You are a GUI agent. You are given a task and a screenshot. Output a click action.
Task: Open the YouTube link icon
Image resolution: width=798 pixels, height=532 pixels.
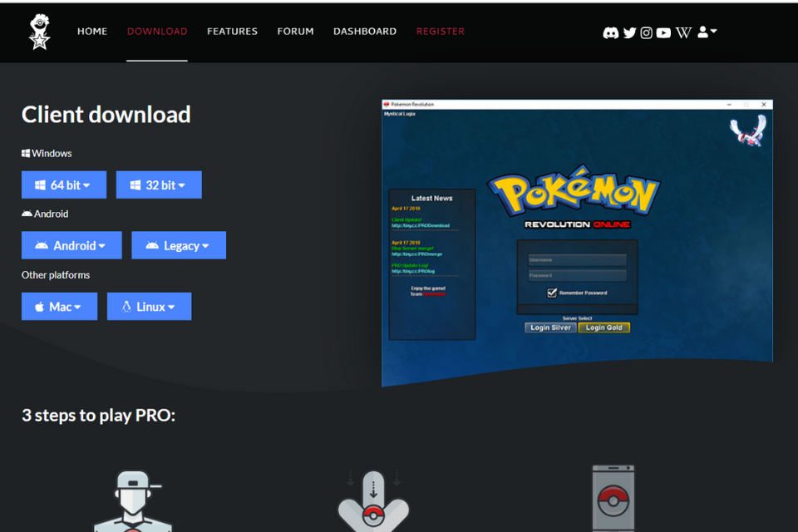pos(663,32)
